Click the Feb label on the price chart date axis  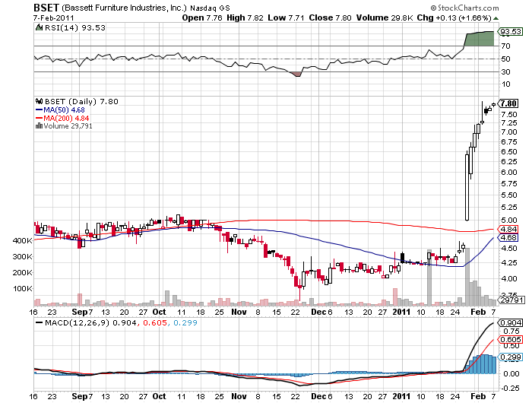point(478,312)
